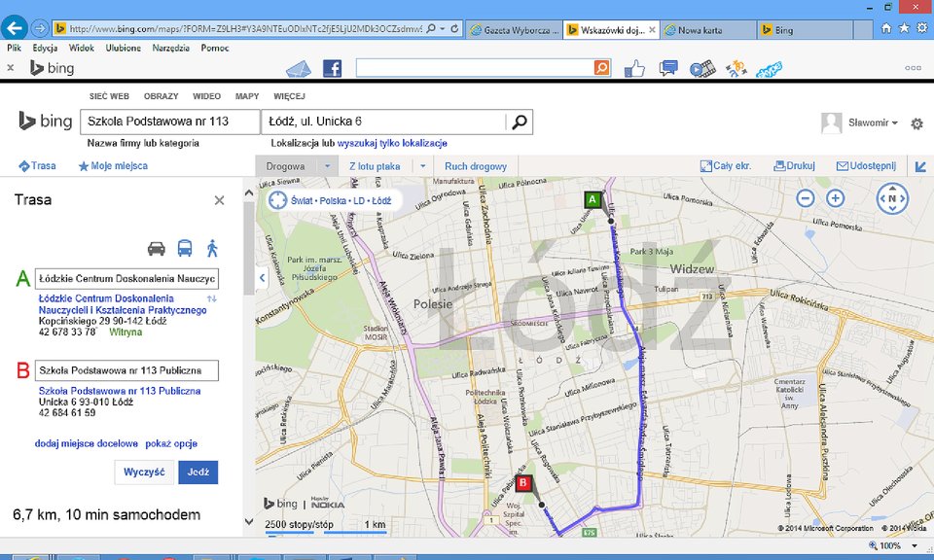934x560 pixels.
Task: Click the magnifier search button in Bing Maps
Action: pos(520,122)
